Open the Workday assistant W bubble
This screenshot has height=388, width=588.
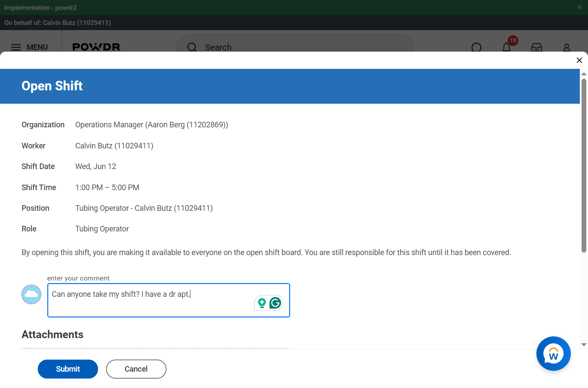[x=554, y=354]
